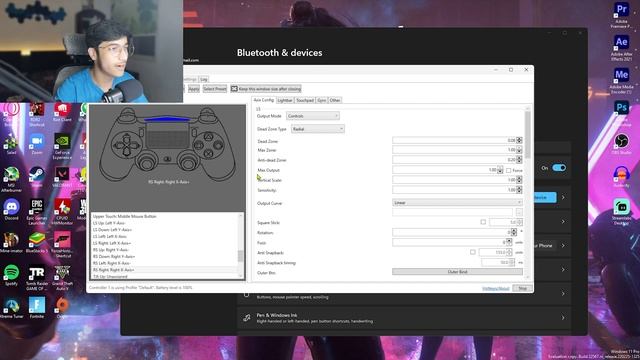The height and width of the screenshot is (360, 640).
Task: Expand the mouse pointer speed settings row
Action: click(x=563, y=294)
